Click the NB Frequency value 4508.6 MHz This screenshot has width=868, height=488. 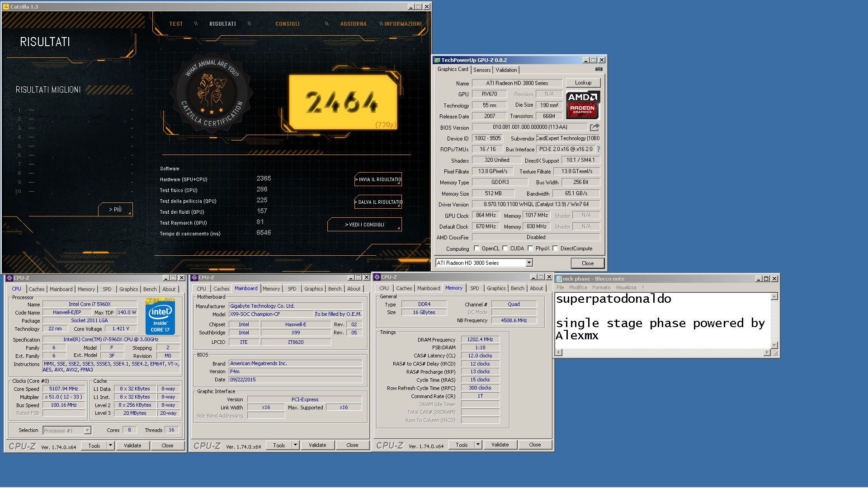(514, 320)
